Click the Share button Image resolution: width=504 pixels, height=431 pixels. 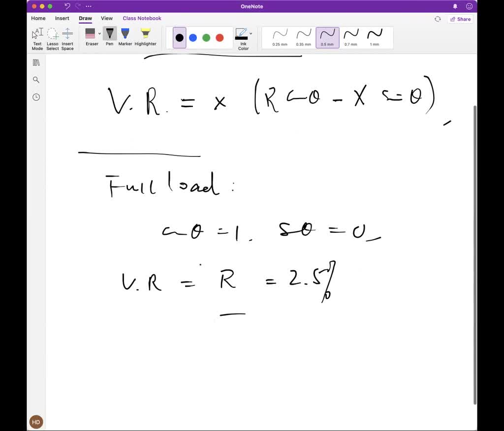click(461, 19)
